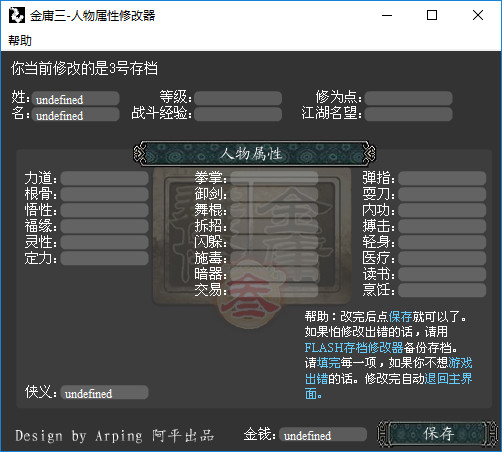Select the 内功 skill field
The width and height of the screenshot is (502, 452).
click(442, 210)
